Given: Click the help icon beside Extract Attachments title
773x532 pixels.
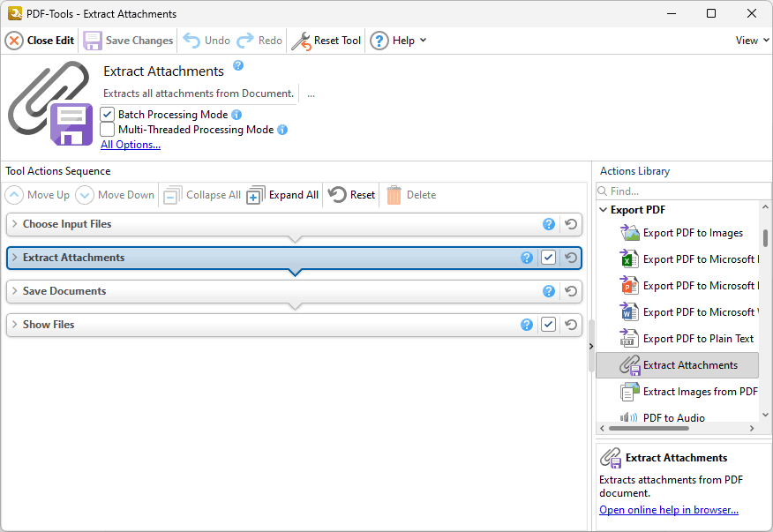Looking at the screenshot, I should 238,65.
